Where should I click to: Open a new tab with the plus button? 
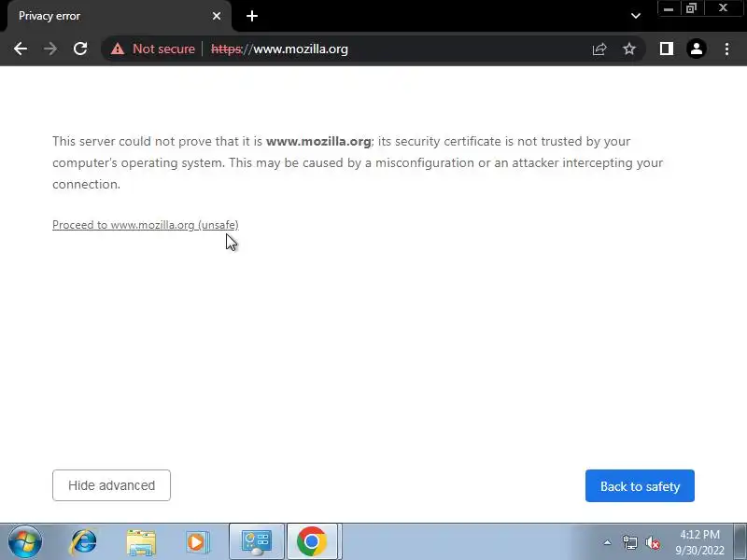252,16
